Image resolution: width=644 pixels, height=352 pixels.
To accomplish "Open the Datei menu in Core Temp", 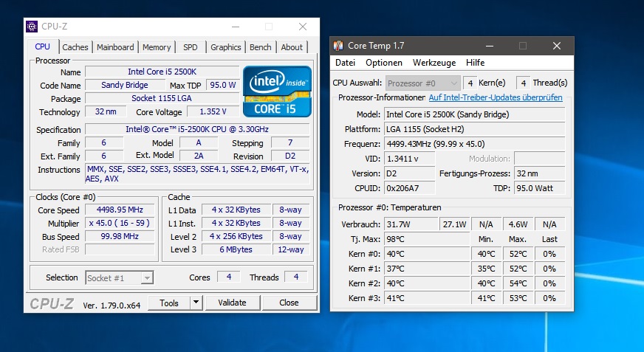I will pos(345,63).
